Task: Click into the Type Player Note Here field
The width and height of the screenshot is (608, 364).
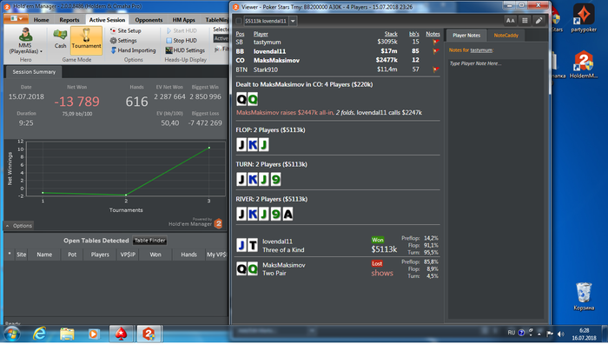Action: pos(496,188)
